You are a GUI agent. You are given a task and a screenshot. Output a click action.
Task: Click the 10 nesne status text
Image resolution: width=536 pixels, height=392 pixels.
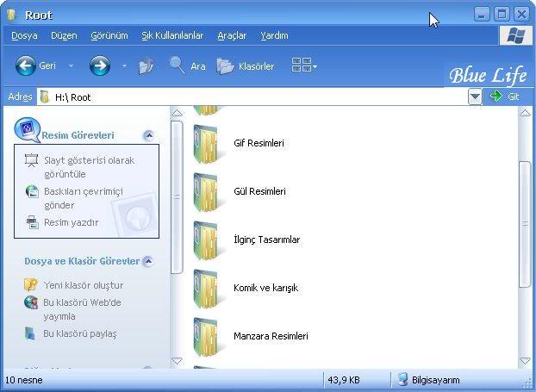(24, 380)
